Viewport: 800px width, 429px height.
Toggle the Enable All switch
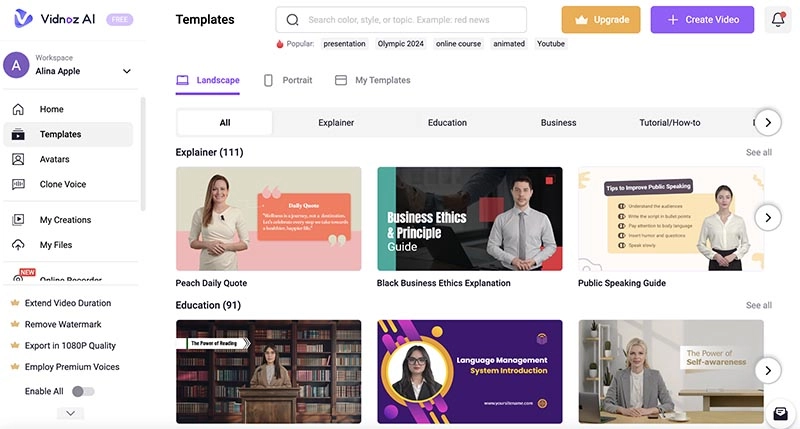[84, 391]
